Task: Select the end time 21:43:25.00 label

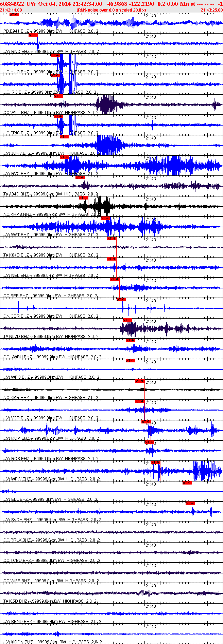Action: 211,10
